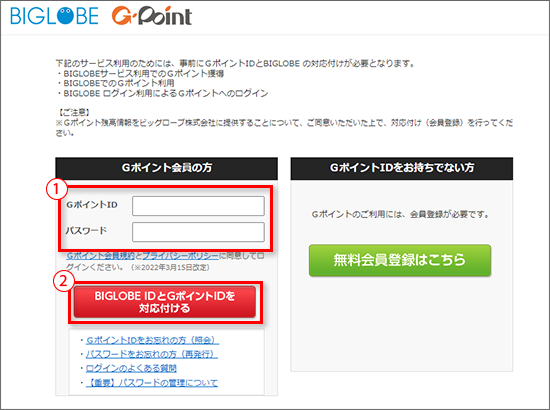Open 【重要】パスワードの管理について link
The width and height of the screenshot is (550, 410).
pos(152,383)
